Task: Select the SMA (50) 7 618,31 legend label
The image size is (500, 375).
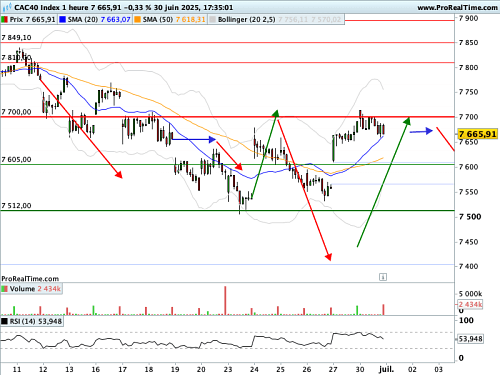Action: (x=174, y=20)
